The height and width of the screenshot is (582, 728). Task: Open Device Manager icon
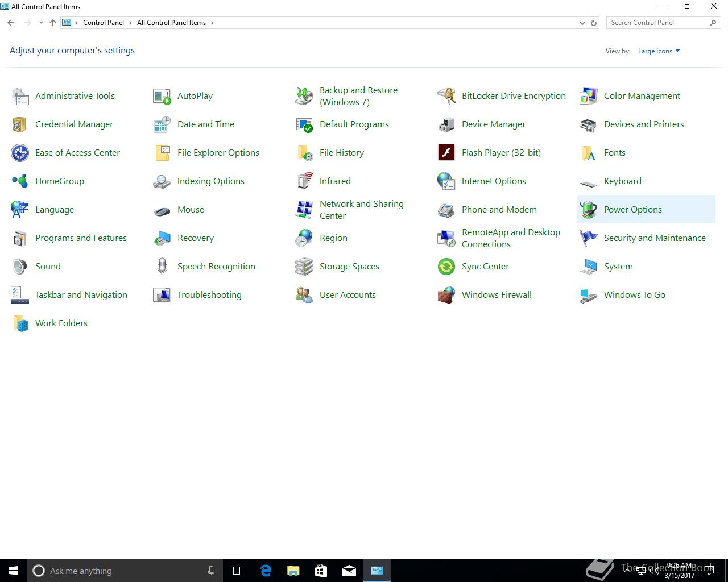[x=446, y=124]
